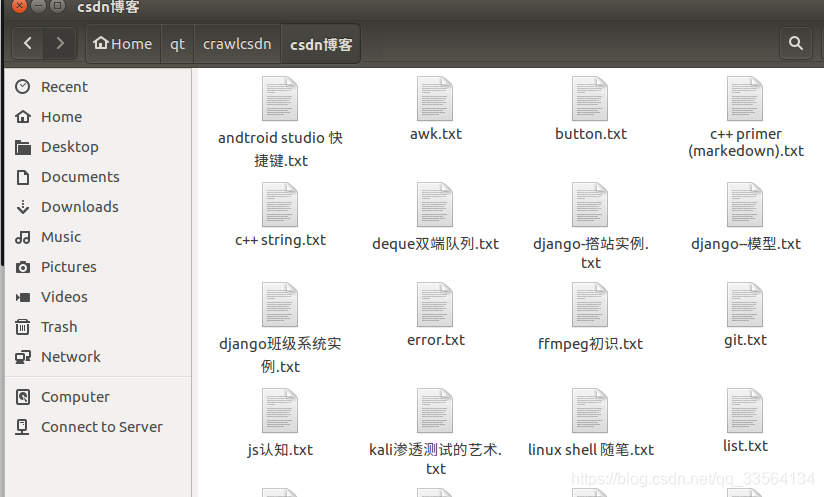This screenshot has width=824, height=497.
Task: Select the git.txt file icon
Action: (x=745, y=305)
